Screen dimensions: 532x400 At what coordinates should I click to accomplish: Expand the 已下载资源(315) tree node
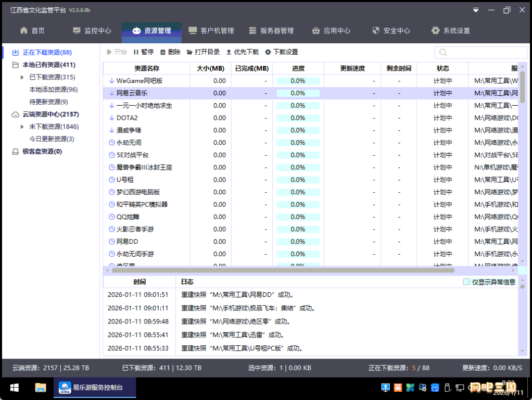(22, 77)
